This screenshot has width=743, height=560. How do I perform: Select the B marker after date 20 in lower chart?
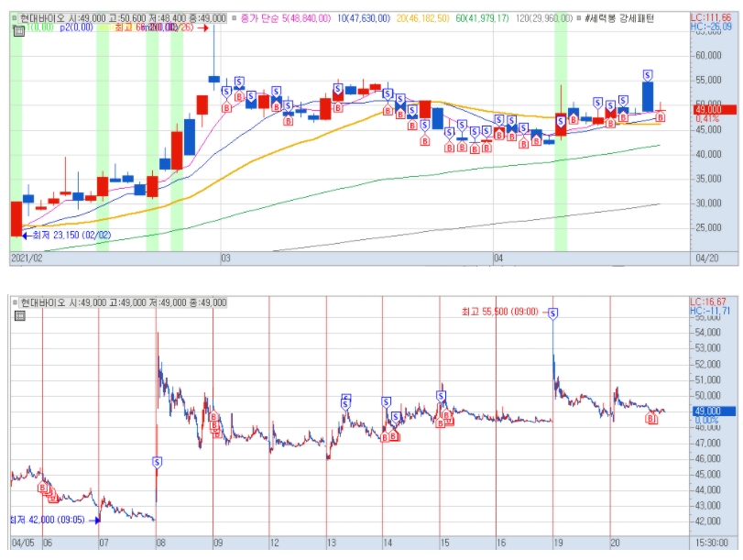click(x=651, y=418)
